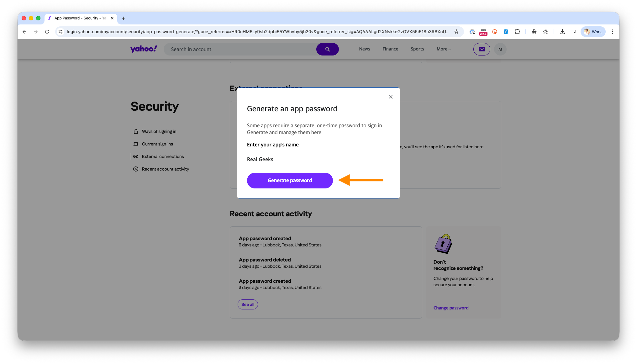The height and width of the screenshot is (364, 637).
Task: Open a new browser tab
Action: (124, 18)
